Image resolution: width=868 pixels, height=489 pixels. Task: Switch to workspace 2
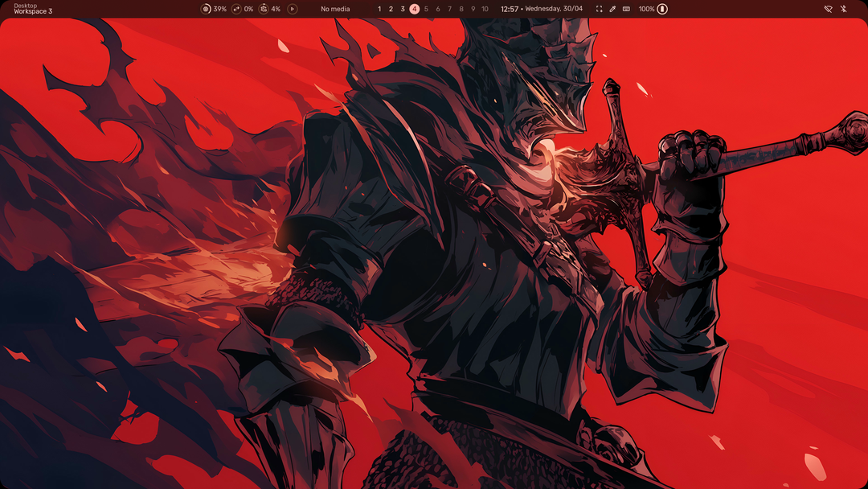coord(391,9)
